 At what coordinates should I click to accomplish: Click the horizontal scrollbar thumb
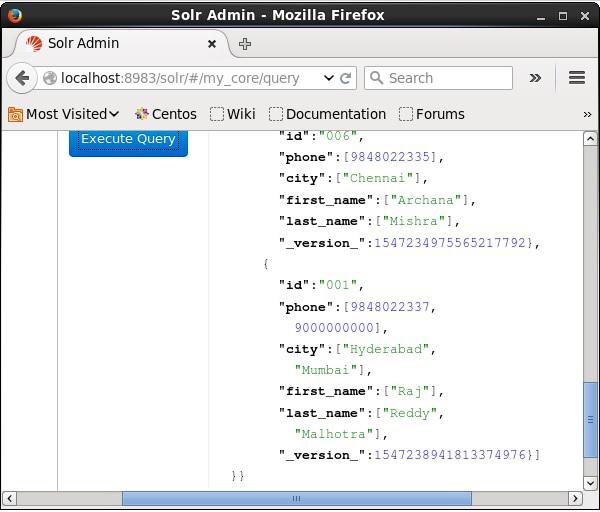tap(296, 498)
